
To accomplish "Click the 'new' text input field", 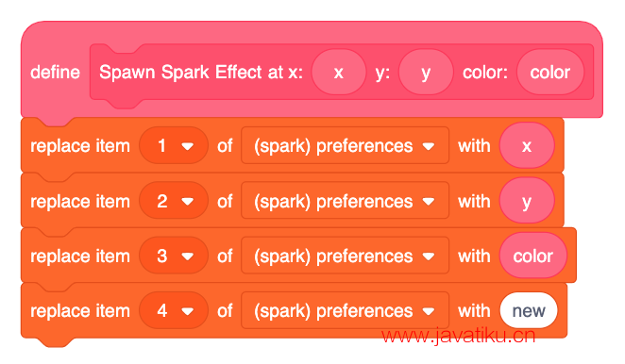I will [x=529, y=310].
